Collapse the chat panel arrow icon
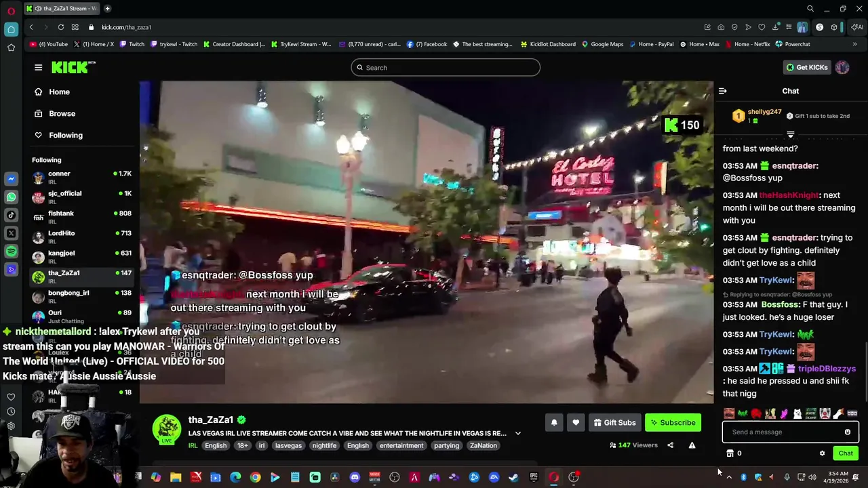This screenshot has width=868, height=488. point(723,91)
